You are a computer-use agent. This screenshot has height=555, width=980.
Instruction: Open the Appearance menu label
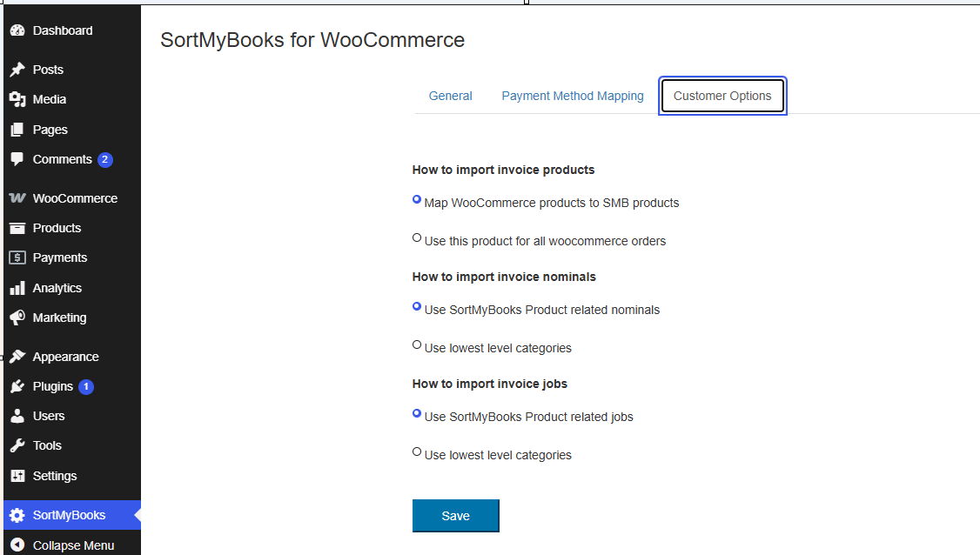pyautogui.click(x=65, y=357)
